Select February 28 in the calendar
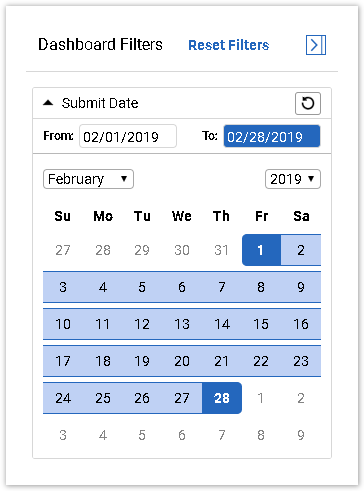The width and height of the screenshot is (364, 491). coord(222,398)
